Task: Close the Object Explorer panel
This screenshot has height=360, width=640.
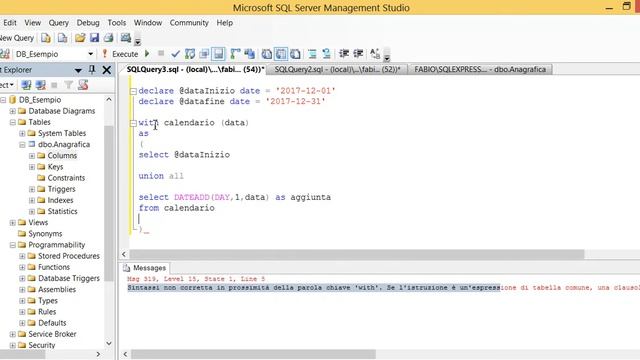Action: click(x=107, y=70)
